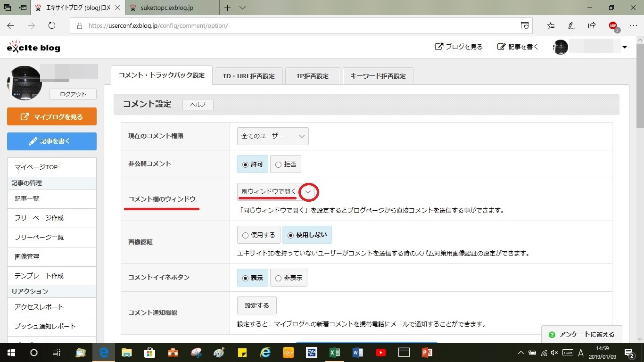Open Microsoft Store from taskbar
This screenshot has width=644, height=362.
coord(150,352)
